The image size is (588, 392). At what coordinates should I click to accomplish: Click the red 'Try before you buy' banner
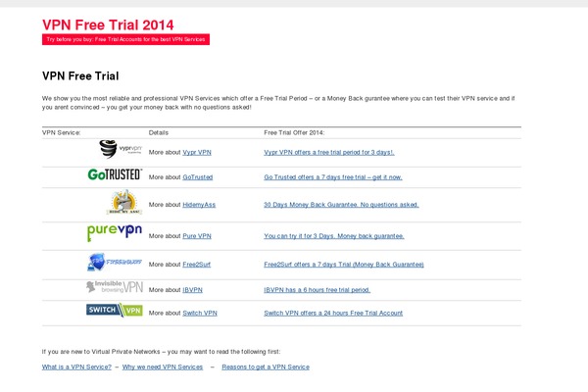(x=125, y=39)
